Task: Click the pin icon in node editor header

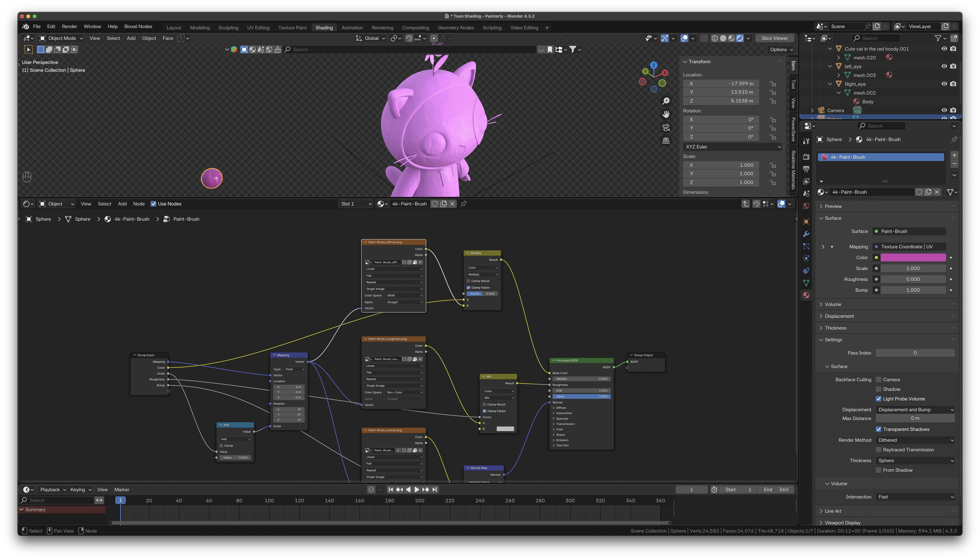Action: click(463, 204)
